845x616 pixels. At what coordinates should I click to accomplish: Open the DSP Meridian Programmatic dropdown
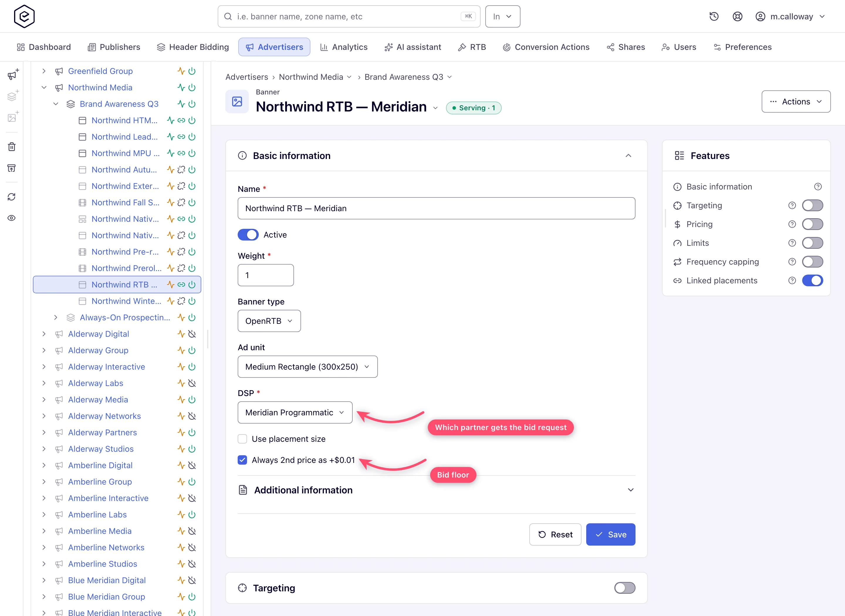(x=295, y=412)
